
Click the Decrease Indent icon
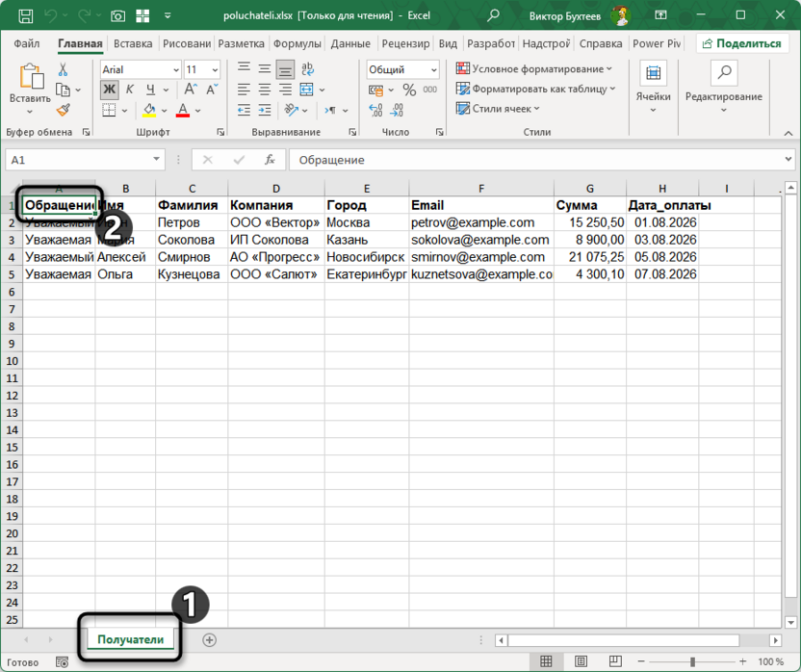[244, 110]
